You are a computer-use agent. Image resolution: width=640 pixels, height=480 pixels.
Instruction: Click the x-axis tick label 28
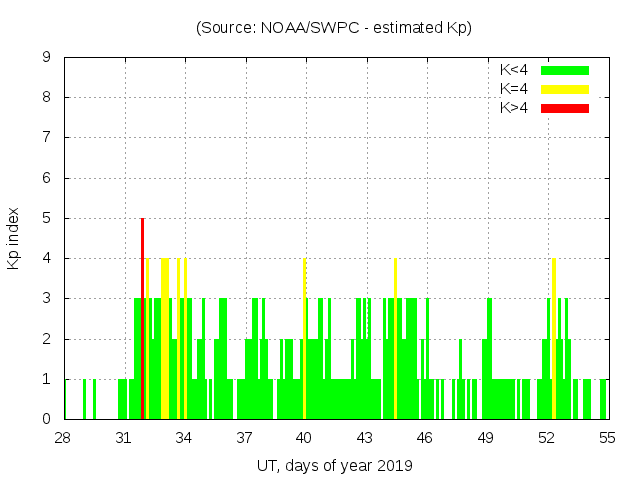coord(64,438)
